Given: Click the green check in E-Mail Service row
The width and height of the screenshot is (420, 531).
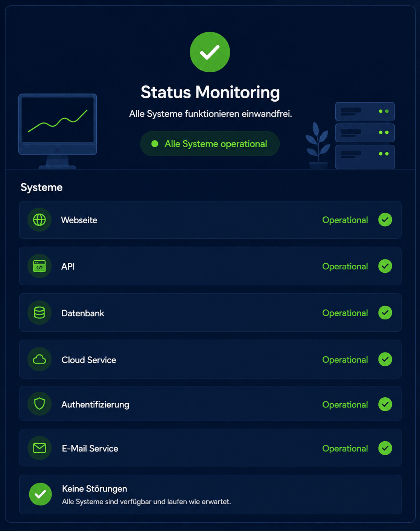Looking at the screenshot, I should (385, 448).
